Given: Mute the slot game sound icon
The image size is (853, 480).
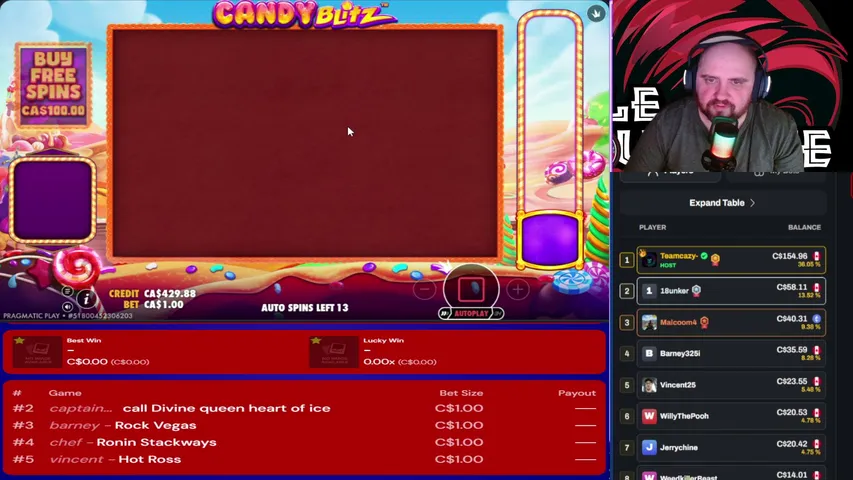Looking at the screenshot, I should (67, 307).
